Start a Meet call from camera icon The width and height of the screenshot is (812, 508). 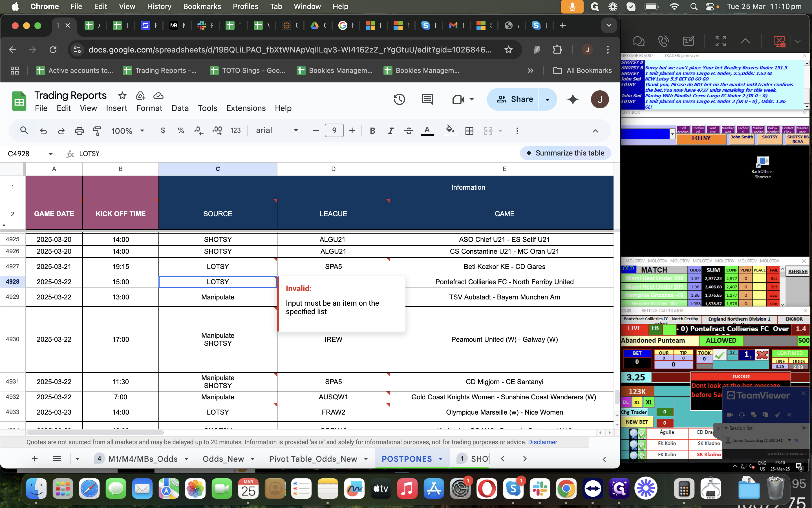(x=458, y=99)
